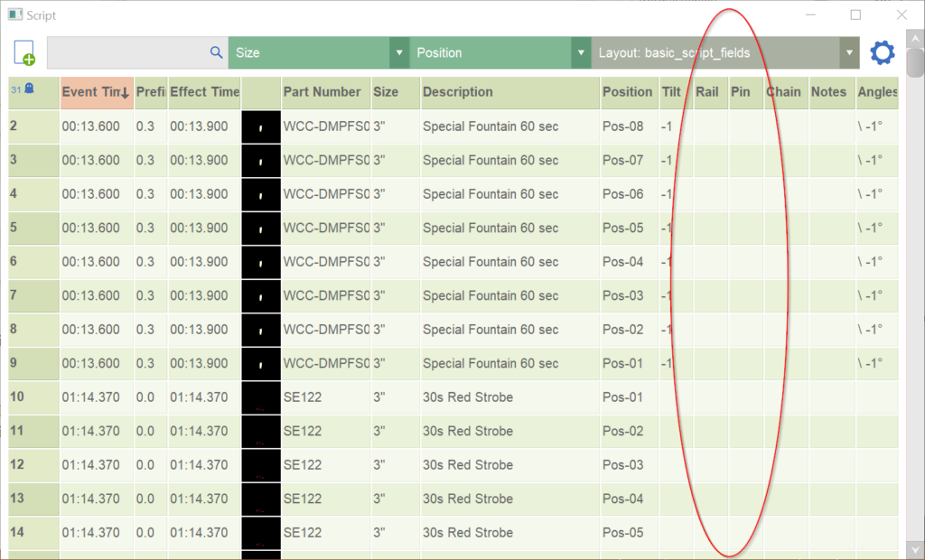Click the red strobe thumbnail in row 10

(260, 397)
